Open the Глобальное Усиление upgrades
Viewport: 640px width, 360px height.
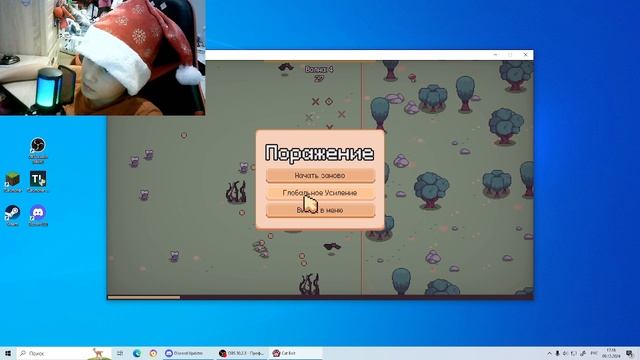pos(320,193)
